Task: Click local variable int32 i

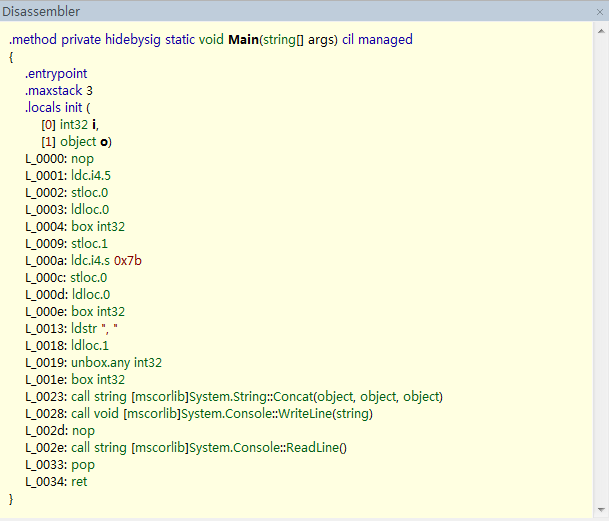Action: [70, 125]
